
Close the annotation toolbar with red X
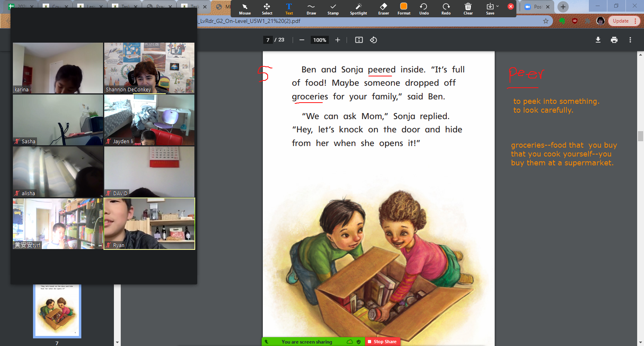[x=511, y=6]
